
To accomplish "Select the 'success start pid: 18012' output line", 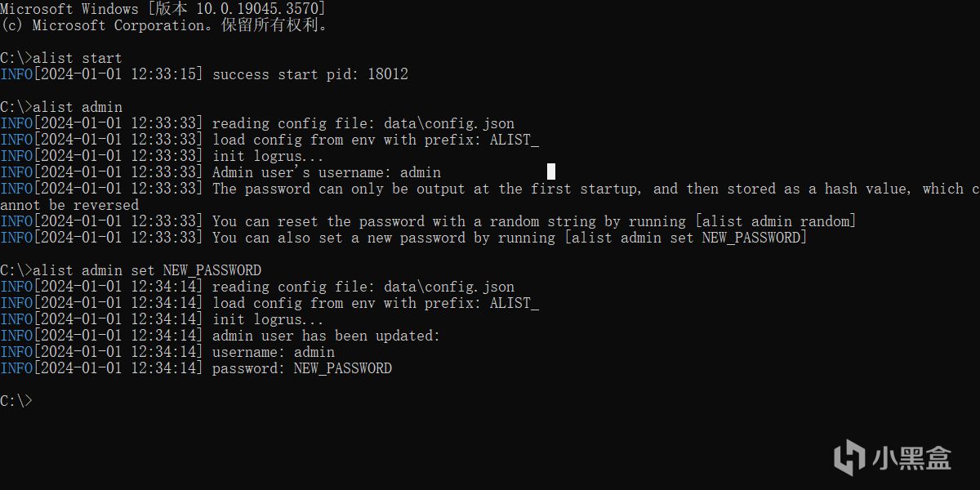I will (310, 74).
